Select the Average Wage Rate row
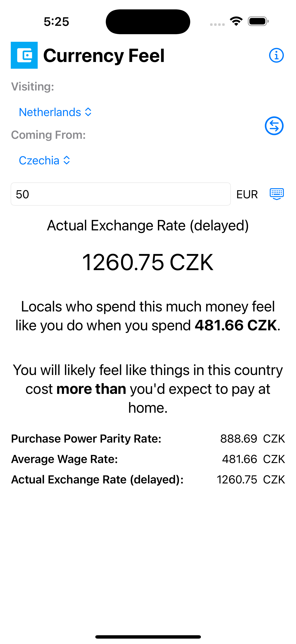The image size is (296, 644). (x=148, y=459)
